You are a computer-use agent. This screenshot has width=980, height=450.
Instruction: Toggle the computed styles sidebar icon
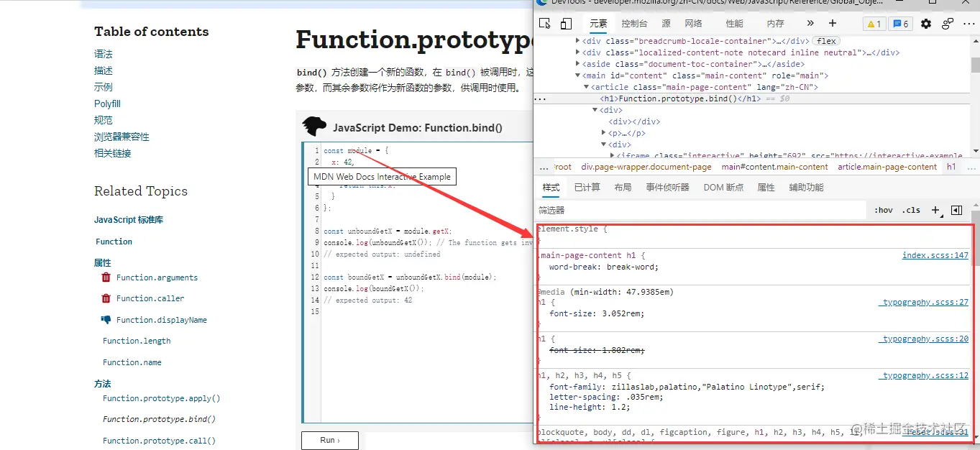[956, 210]
